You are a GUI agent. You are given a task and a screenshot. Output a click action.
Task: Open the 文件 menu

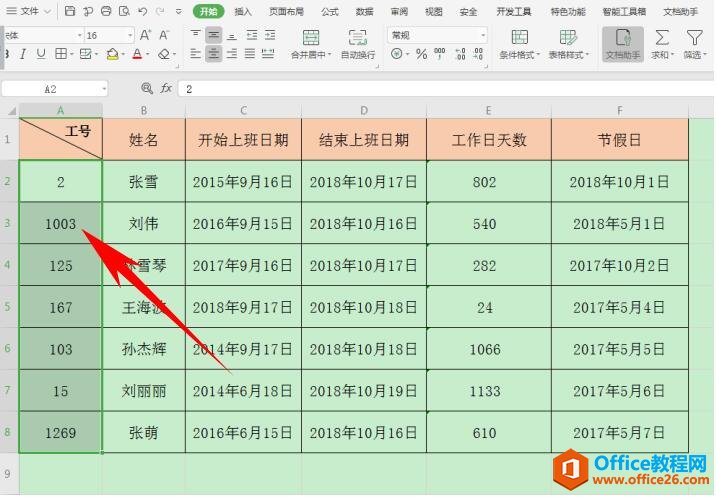point(30,12)
